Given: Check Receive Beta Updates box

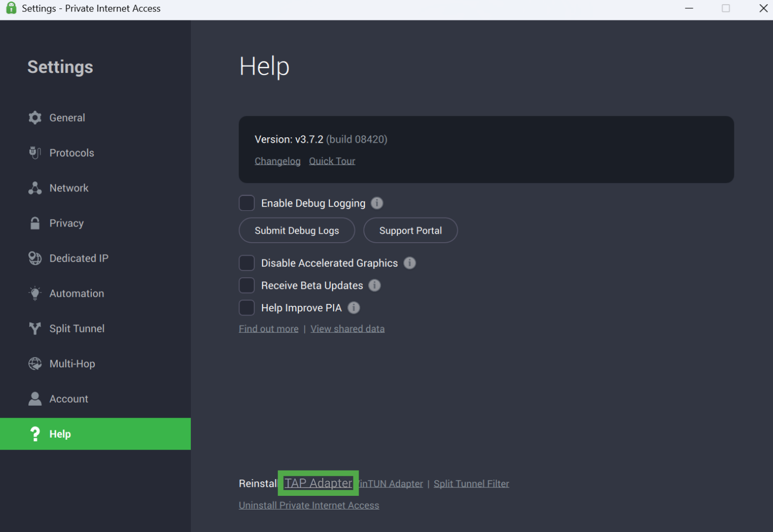Looking at the screenshot, I should click(246, 286).
